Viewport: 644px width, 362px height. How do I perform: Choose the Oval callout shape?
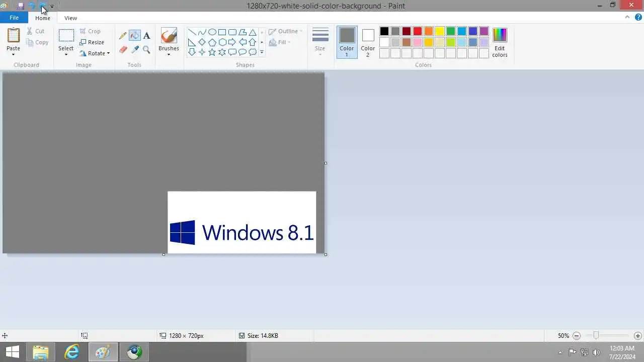pyautogui.click(x=243, y=52)
